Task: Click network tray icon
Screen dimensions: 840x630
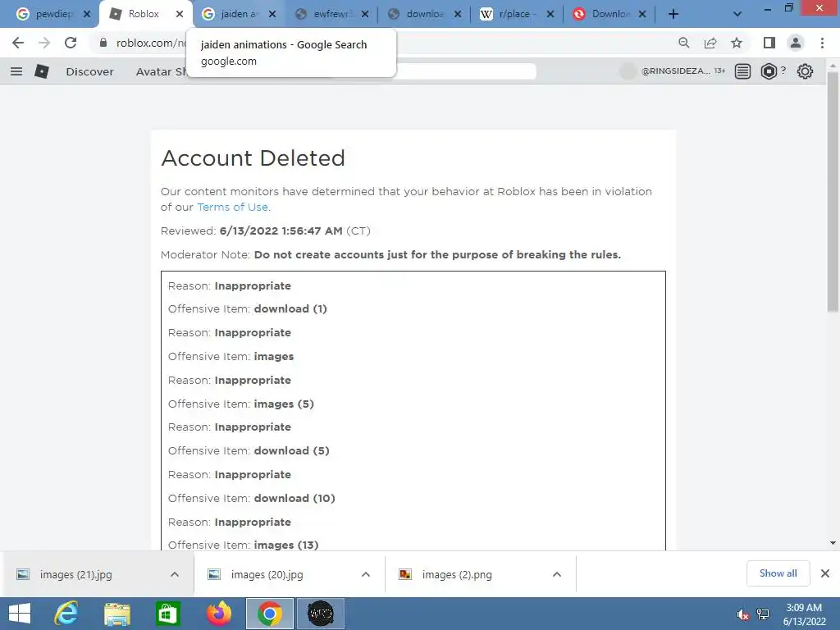Action: [x=763, y=614]
